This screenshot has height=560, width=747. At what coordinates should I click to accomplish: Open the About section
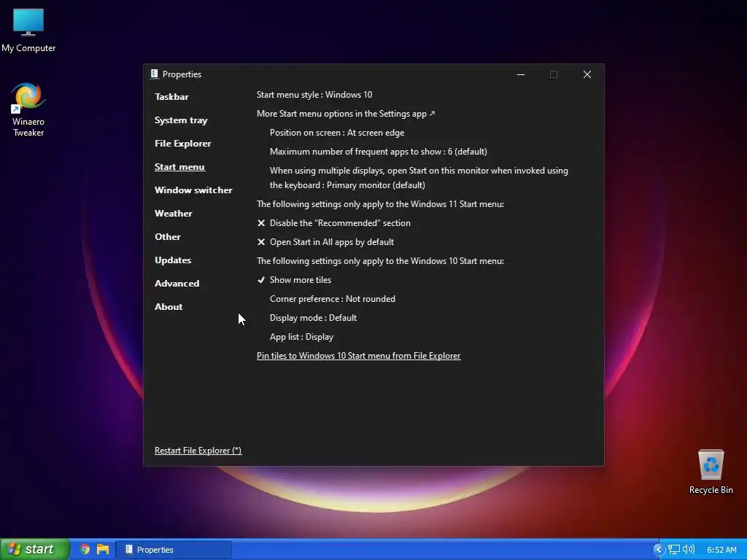click(x=169, y=307)
